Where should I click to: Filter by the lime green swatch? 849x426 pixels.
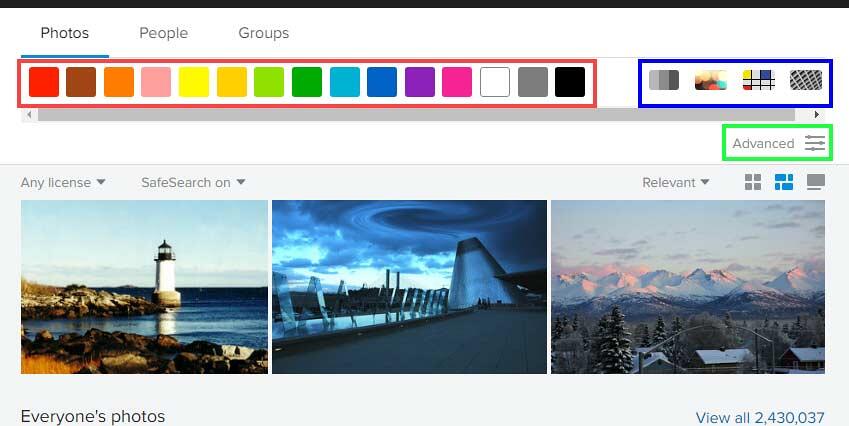[x=269, y=82]
